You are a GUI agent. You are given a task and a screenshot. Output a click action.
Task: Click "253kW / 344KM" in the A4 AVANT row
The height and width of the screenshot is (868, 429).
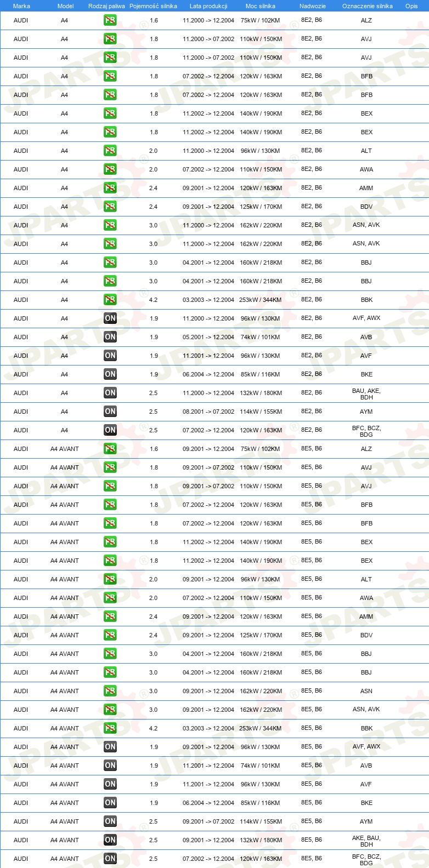click(x=261, y=728)
